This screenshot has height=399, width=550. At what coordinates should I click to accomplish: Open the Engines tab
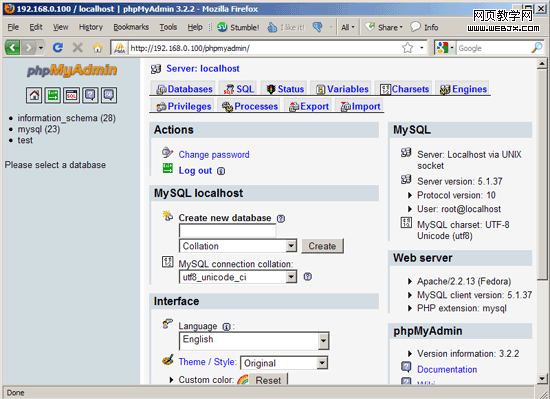coord(463,89)
